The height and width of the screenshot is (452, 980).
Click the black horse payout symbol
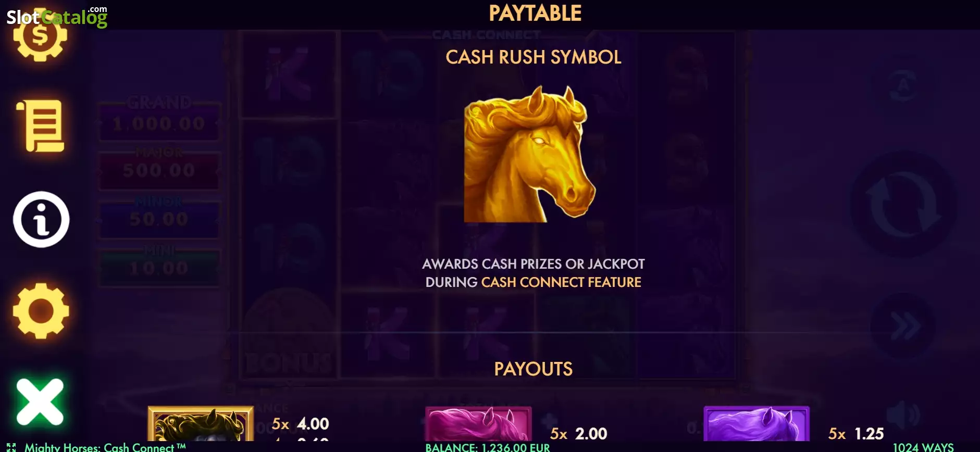pyautogui.click(x=201, y=424)
